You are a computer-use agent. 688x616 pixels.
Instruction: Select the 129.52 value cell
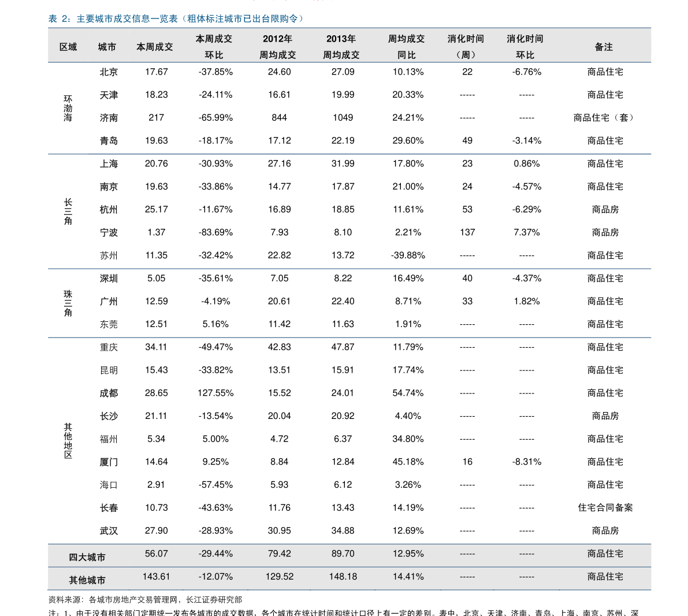click(280, 576)
